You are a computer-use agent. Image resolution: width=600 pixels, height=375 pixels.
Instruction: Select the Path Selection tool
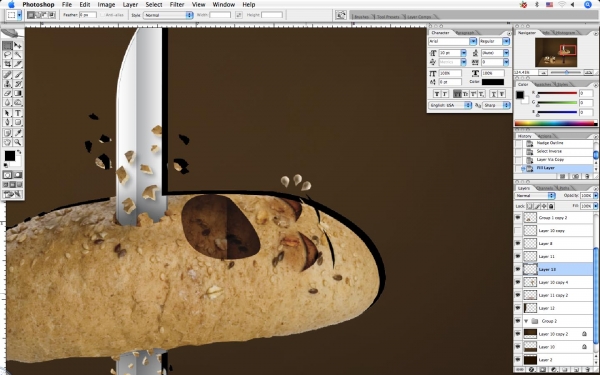point(7,113)
